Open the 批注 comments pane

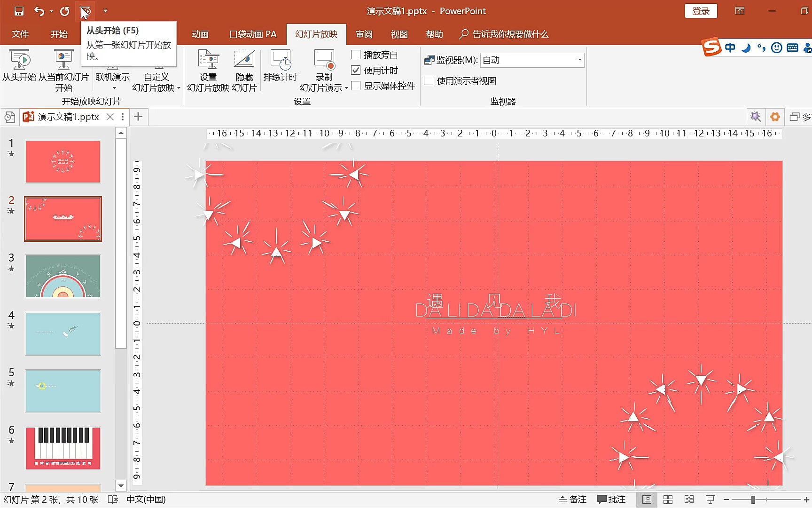pos(611,500)
